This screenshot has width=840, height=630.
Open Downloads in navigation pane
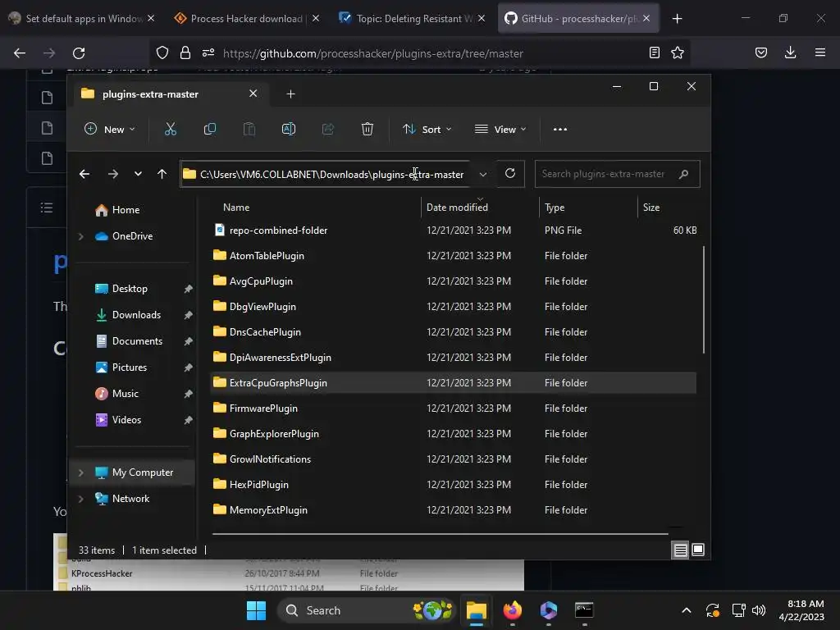click(x=136, y=315)
